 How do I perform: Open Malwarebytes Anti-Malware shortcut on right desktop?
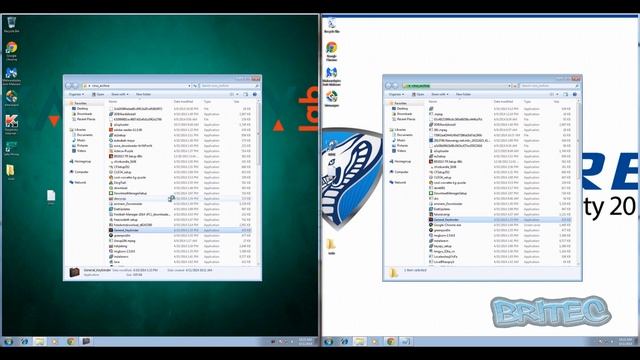click(331, 76)
